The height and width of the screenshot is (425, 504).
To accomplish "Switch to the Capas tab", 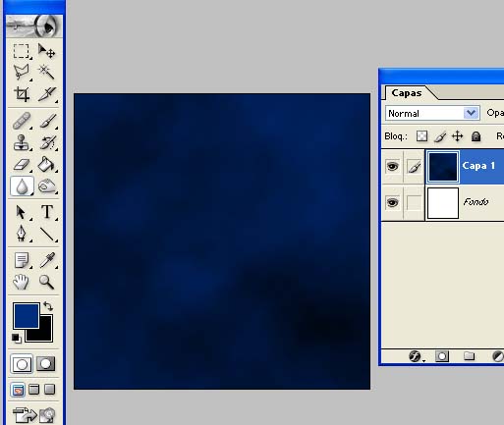I will click(x=407, y=93).
